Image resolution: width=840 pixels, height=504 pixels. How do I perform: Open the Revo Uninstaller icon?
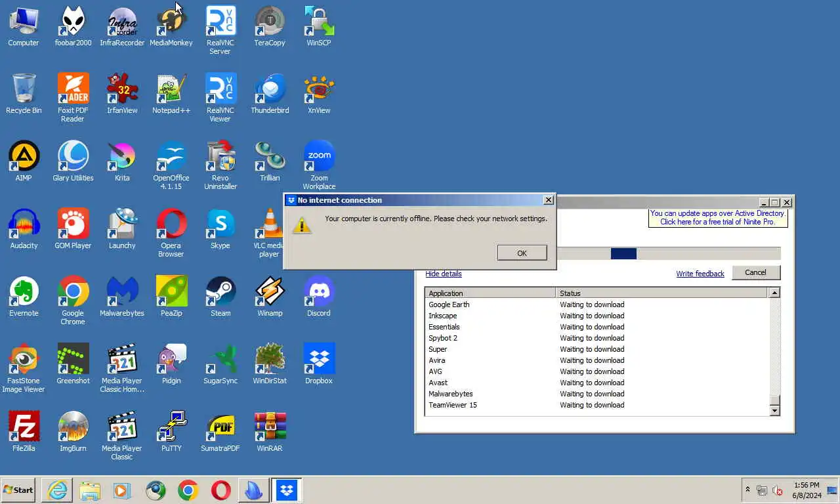[x=220, y=165]
